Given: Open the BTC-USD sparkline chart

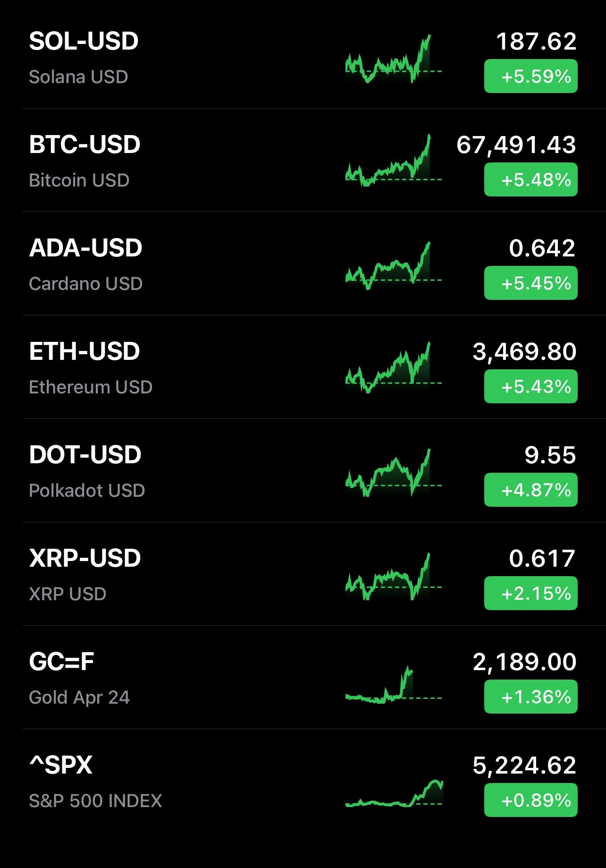Looking at the screenshot, I should (394, 161).
